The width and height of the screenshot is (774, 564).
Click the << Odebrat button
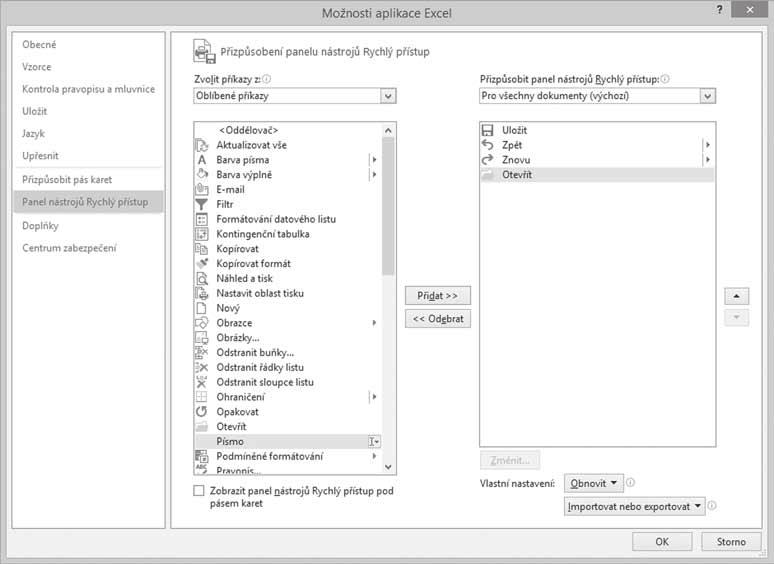click(x=438, y=319)
